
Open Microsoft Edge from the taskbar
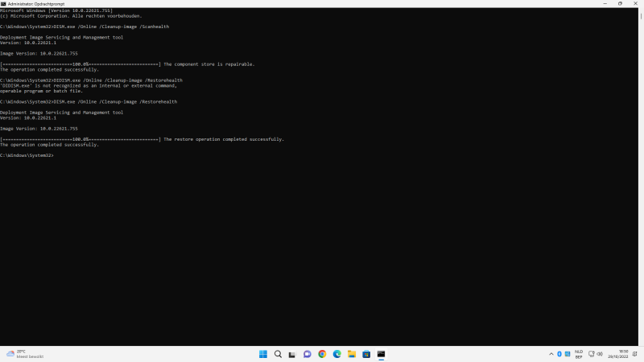[x=336, y=354]
